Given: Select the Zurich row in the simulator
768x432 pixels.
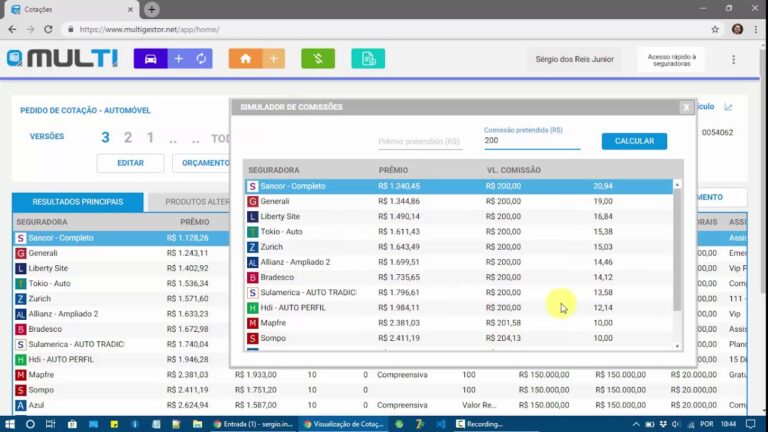Looking at the screenshot, I should pyautogui.click(x=459, y=247).
